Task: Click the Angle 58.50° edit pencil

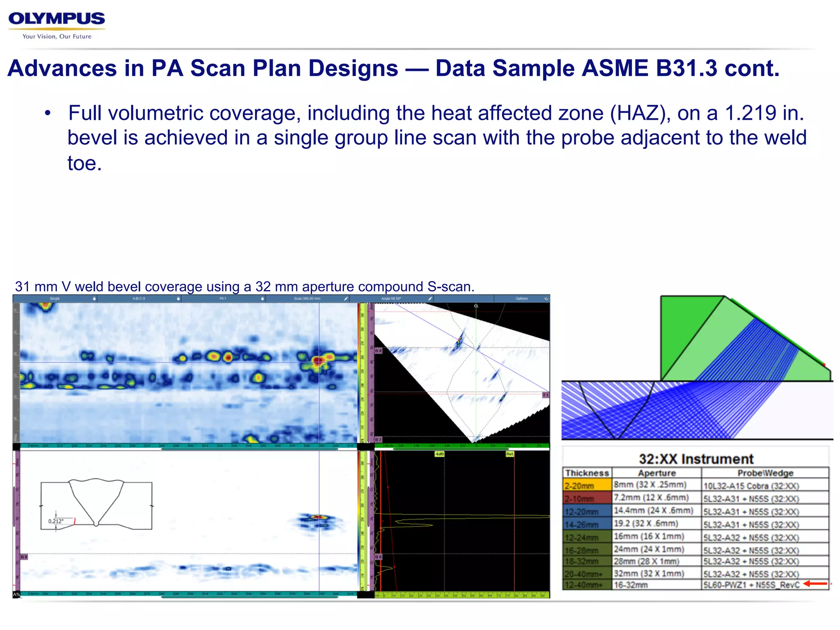Action: 430,299
